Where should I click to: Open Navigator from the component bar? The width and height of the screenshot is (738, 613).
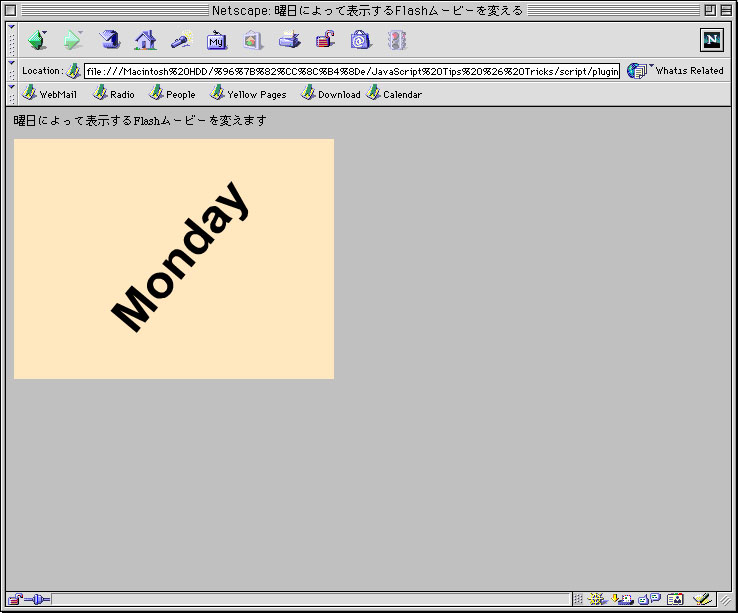tap(597, 599)
